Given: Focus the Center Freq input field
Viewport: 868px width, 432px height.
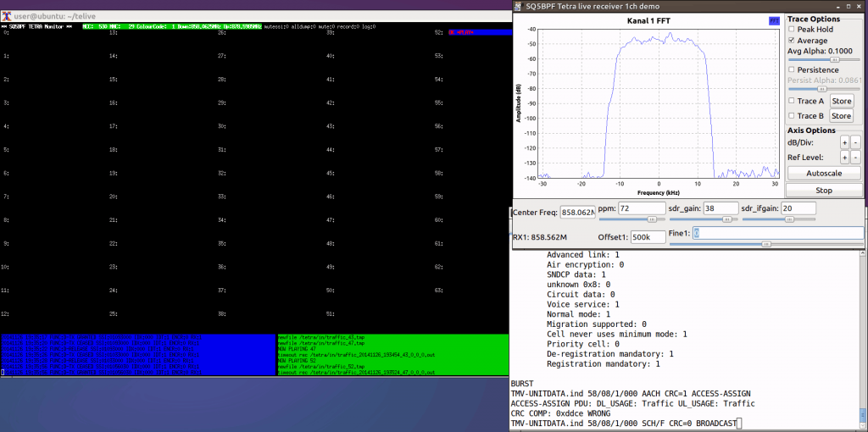Looking at the screenshot, I should 578,213.
